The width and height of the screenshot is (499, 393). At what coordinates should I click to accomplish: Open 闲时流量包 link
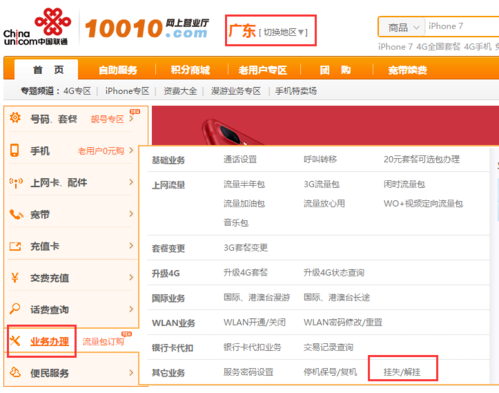pos(404,184)
